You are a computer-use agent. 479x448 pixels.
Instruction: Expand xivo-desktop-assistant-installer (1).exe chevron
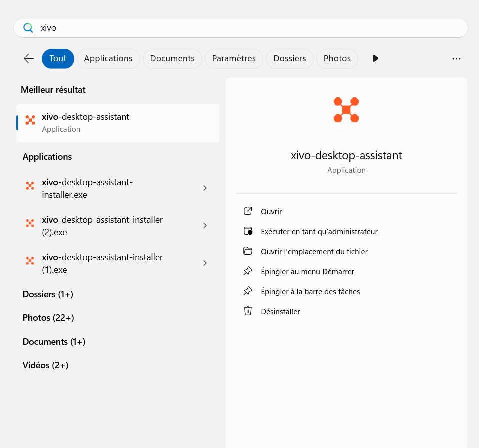[x=205, y=263]
